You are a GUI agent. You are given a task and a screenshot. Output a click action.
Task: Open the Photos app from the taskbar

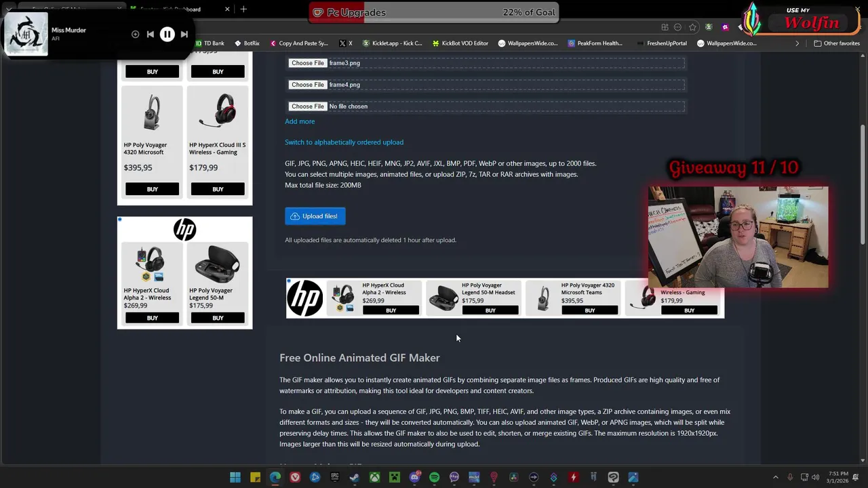pyautogui.click(x=633, y=477)
